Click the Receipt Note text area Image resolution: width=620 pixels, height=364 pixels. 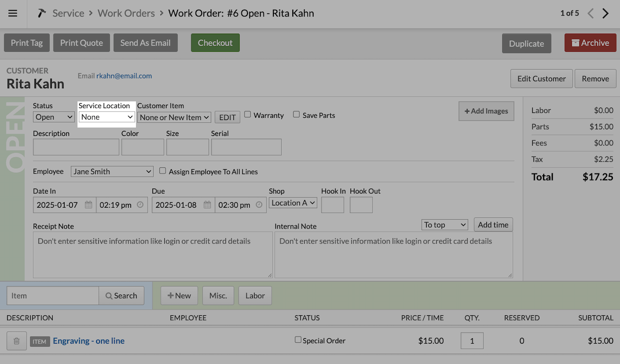[153, 255]
